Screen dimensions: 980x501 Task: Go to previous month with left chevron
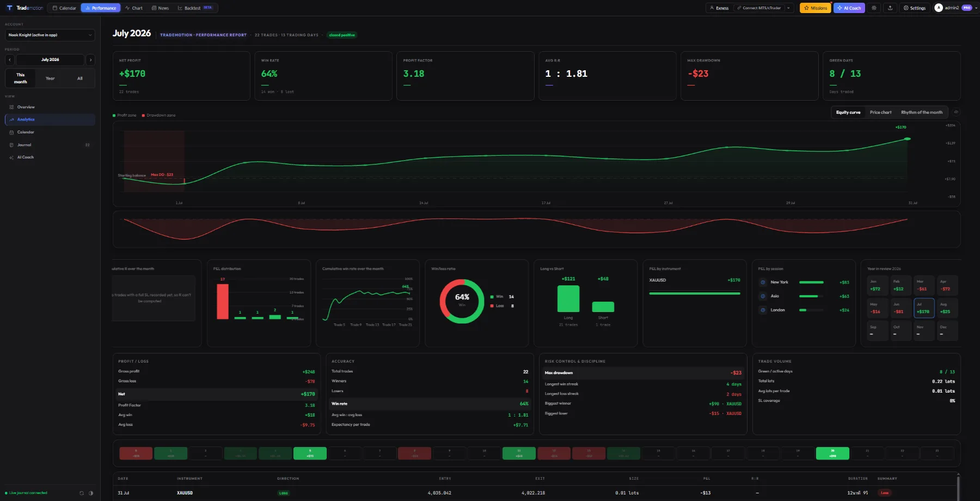(x=10, y=59)
